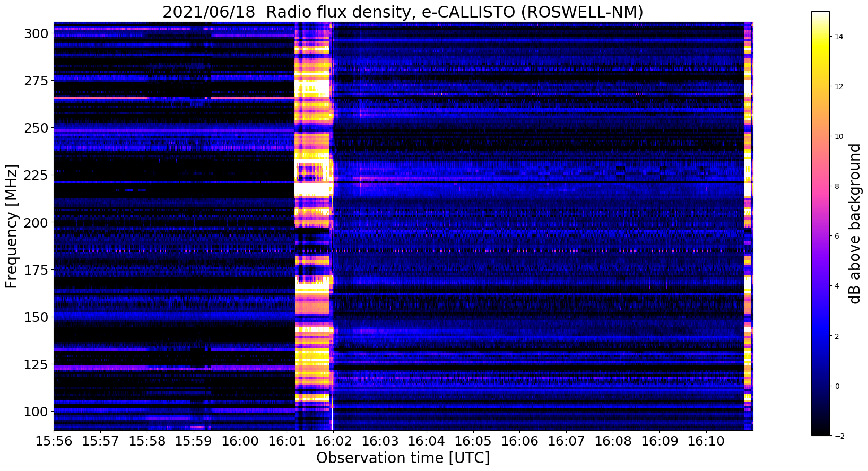Click the 16:08 time tick label
This screenshot has width=868, height=471.
point(613,441)
